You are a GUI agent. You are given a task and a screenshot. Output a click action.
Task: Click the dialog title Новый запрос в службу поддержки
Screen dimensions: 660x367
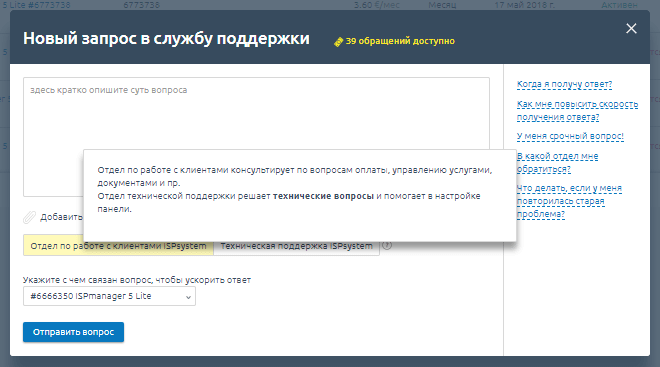pos(166,39)
